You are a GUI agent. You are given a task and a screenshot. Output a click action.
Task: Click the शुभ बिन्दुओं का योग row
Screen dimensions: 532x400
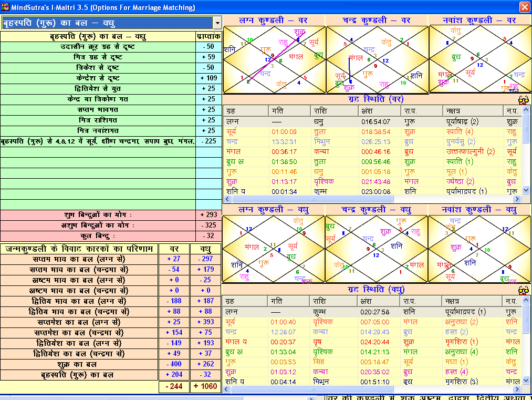point(111,216)
